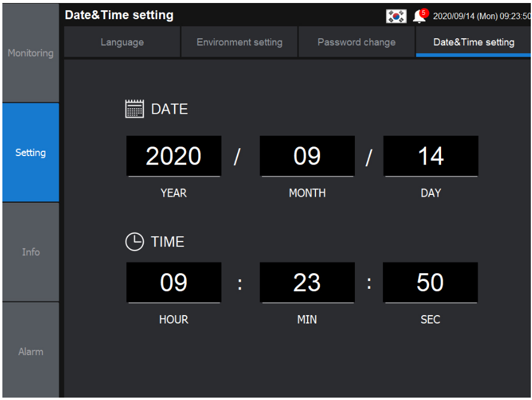The image size is (532, 400).
Task: Click the HOUR field showing 09
Action: click(x=174, y=283)
